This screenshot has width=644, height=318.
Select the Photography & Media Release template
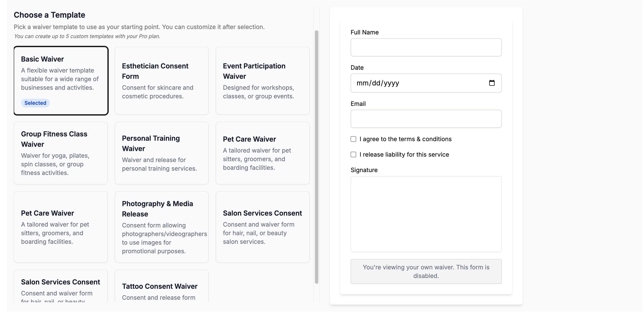click(162, 227)
